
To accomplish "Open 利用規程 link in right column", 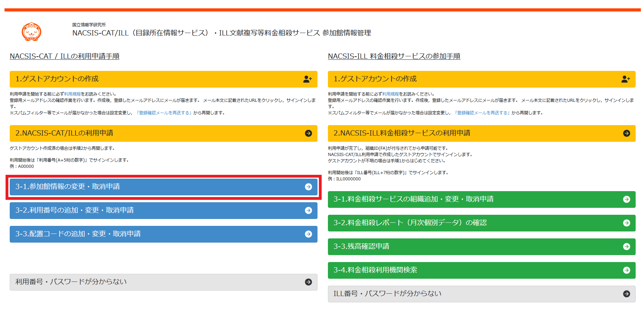I will (391, 94).
